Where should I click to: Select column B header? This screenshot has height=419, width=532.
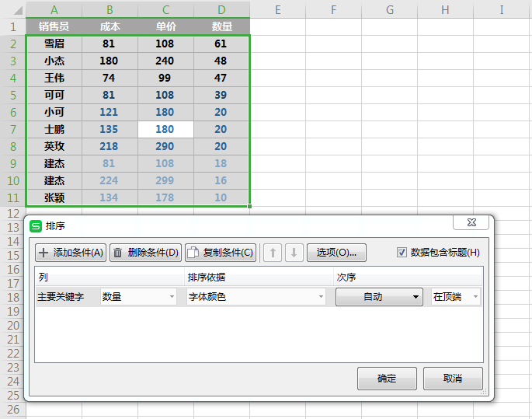tap(110, 9)
